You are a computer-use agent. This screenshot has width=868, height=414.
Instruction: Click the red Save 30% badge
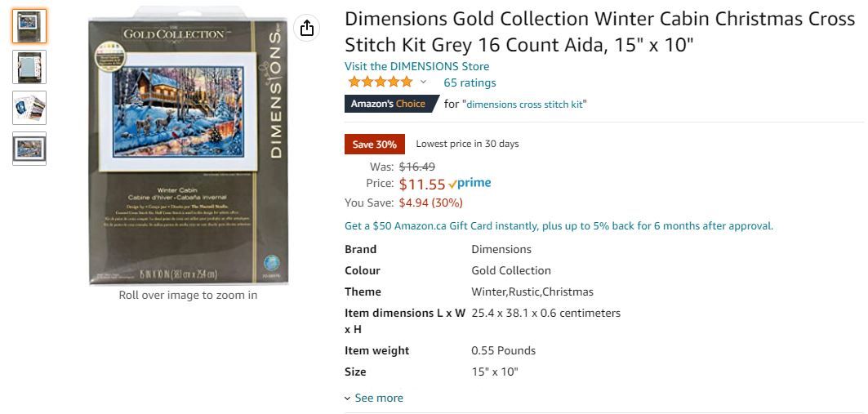point(375,145)
